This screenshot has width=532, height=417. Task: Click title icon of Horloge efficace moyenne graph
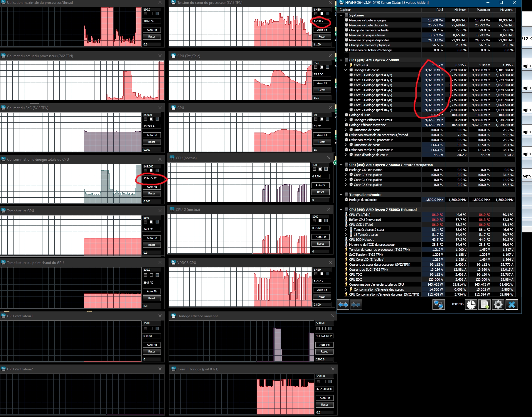(x=174, y=316)
